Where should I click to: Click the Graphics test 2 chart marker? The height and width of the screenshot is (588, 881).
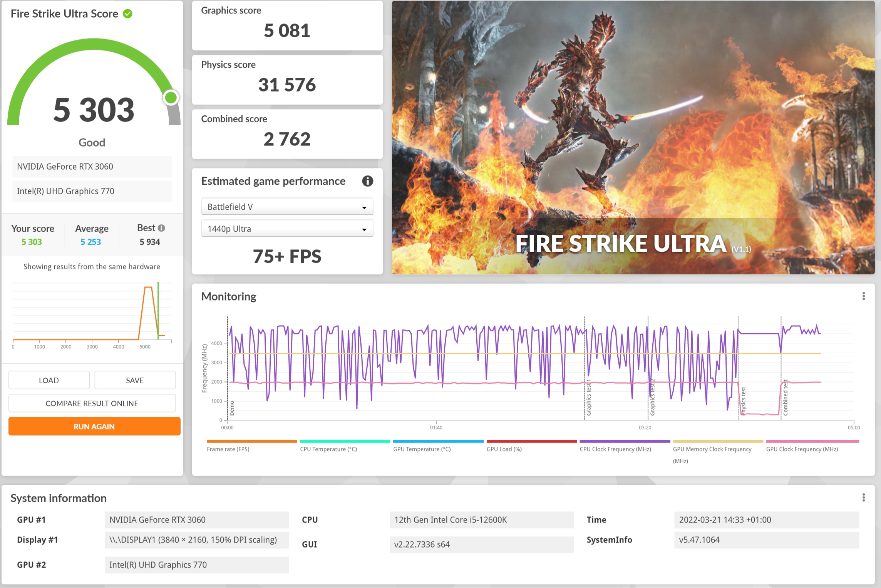tap(652, 398)
